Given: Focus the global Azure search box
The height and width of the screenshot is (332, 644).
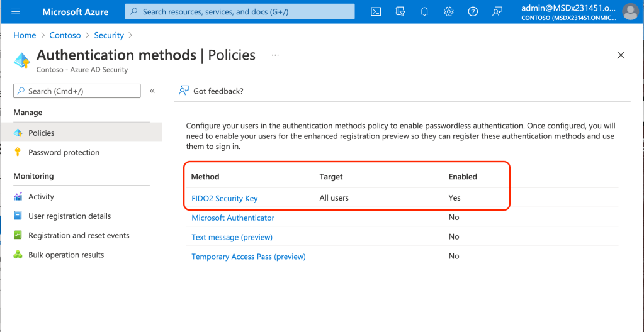Looking at the screenshot, I should click(x=239, y=11).
